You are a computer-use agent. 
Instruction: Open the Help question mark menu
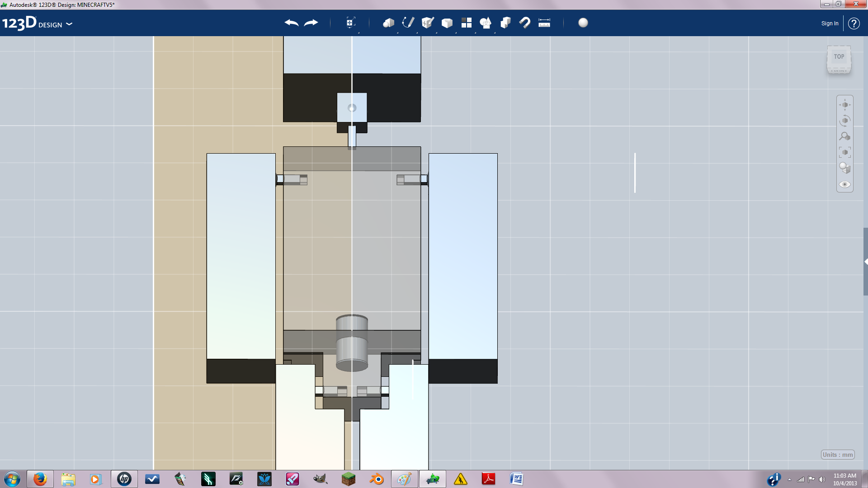(x=854, y=23)
